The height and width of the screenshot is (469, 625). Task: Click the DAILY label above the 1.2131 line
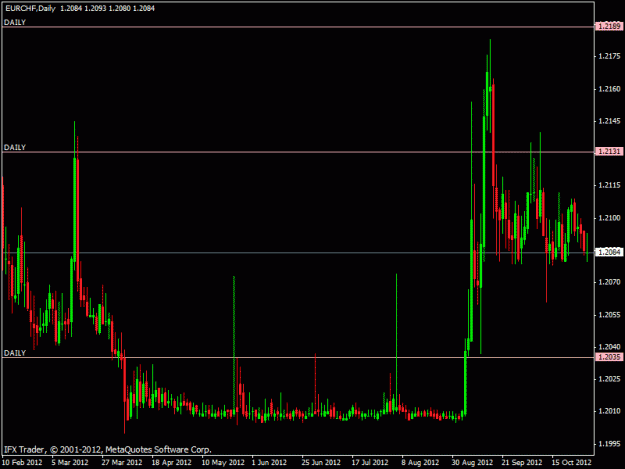pos(15,147)
